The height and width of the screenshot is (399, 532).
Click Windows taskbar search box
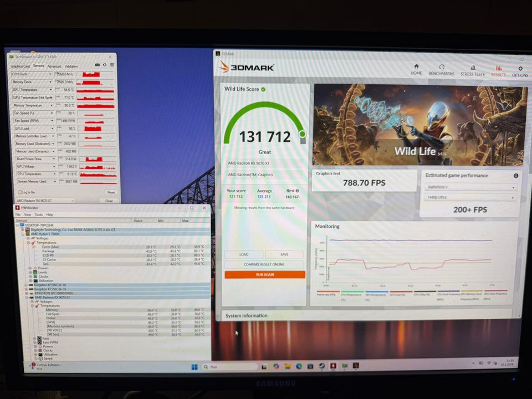coord(229,367)
